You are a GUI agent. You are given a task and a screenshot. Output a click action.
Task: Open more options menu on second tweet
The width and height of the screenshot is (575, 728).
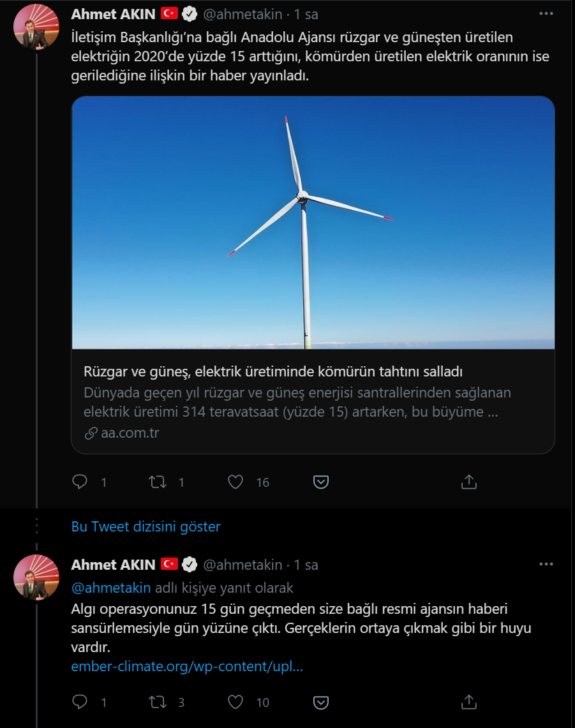[546, 564]
